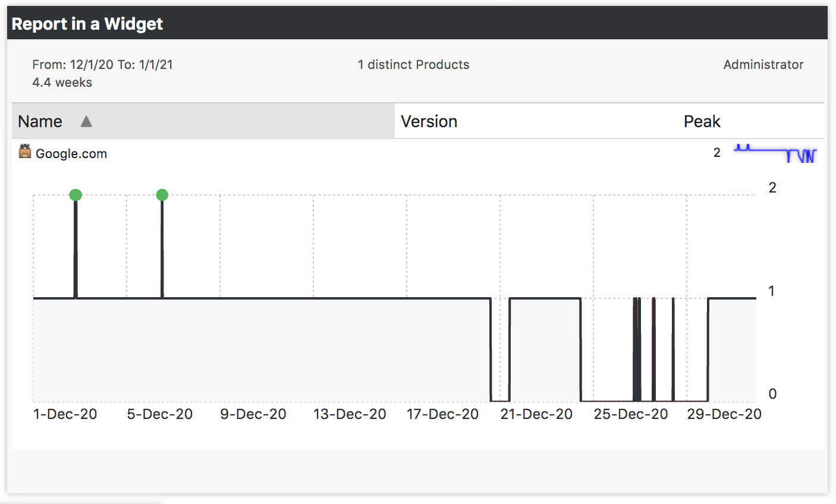The width and height of the screenshot is (836, 504).
Task: Click the peak value 2 in Google.com row
Action: pos(717,153)
